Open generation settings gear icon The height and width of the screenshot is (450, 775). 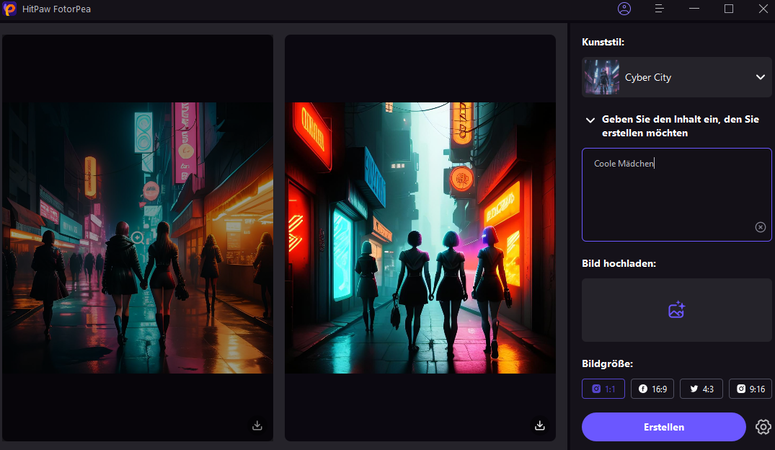coord(763,427)
